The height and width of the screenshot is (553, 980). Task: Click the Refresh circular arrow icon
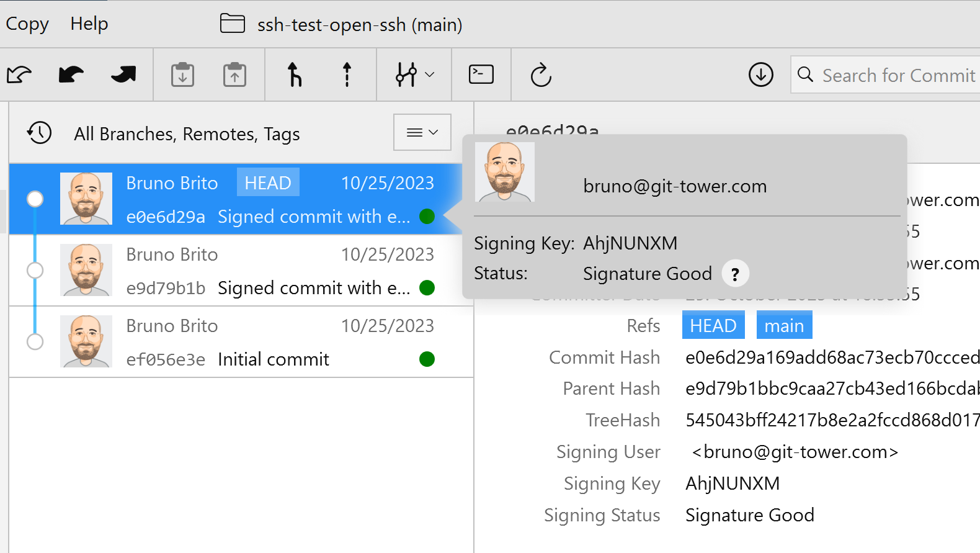[541, 75]
